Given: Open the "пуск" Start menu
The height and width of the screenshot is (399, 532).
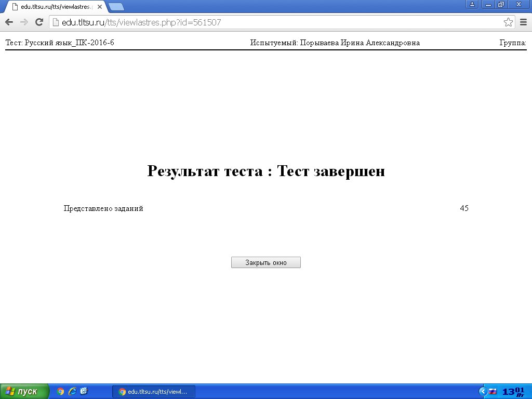Looking at the screenshot, I should pyautogui.click(x=24, y=392).
